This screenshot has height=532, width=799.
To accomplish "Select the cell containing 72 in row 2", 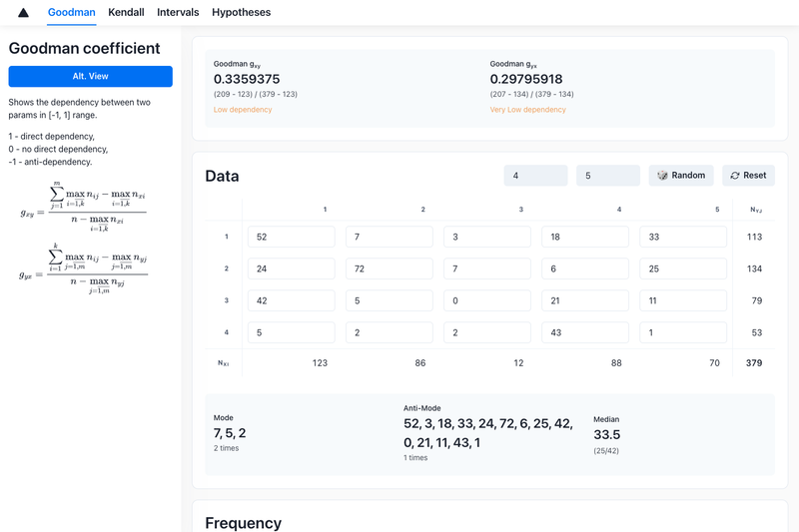I will 390,268.
